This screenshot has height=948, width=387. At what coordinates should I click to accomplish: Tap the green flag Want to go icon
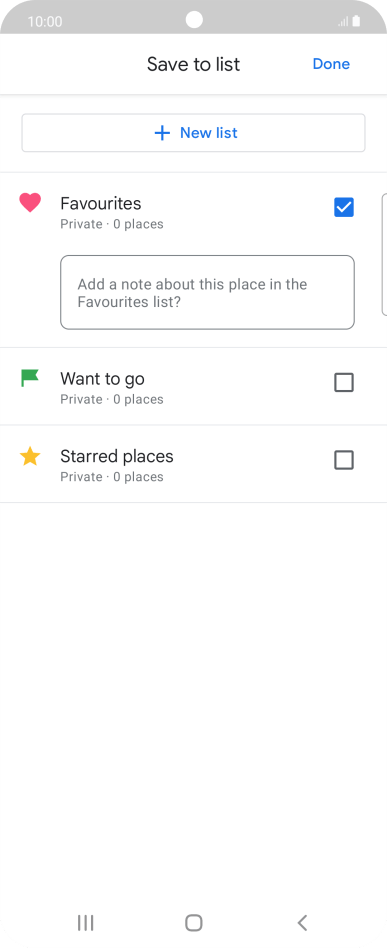pyautogui.click(x=30, y=378)
